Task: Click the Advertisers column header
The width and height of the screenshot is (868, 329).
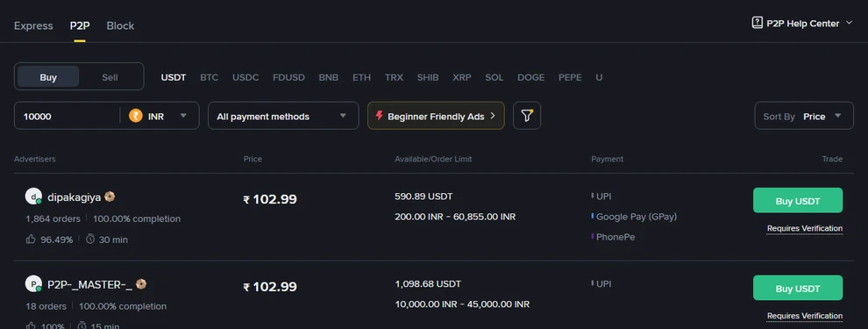Action: point(35,159)
